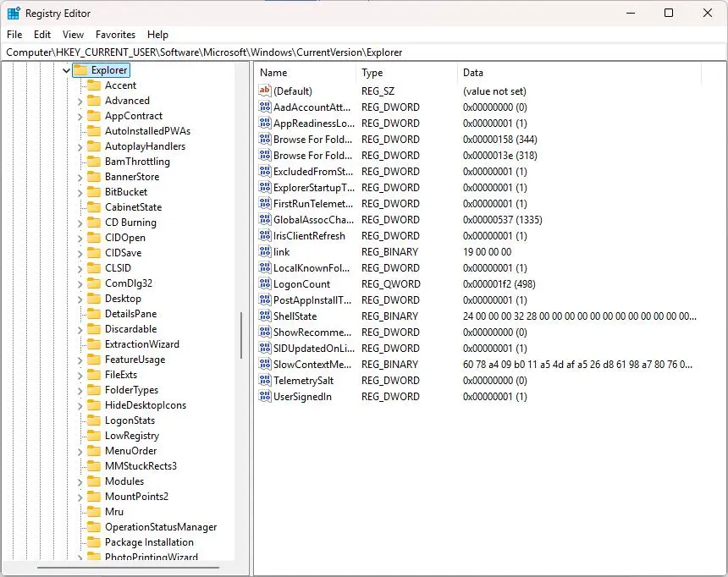The image size is (728, 577).
Task: Click the data value 0x000001f2 (498)
Action: (499, 283)
